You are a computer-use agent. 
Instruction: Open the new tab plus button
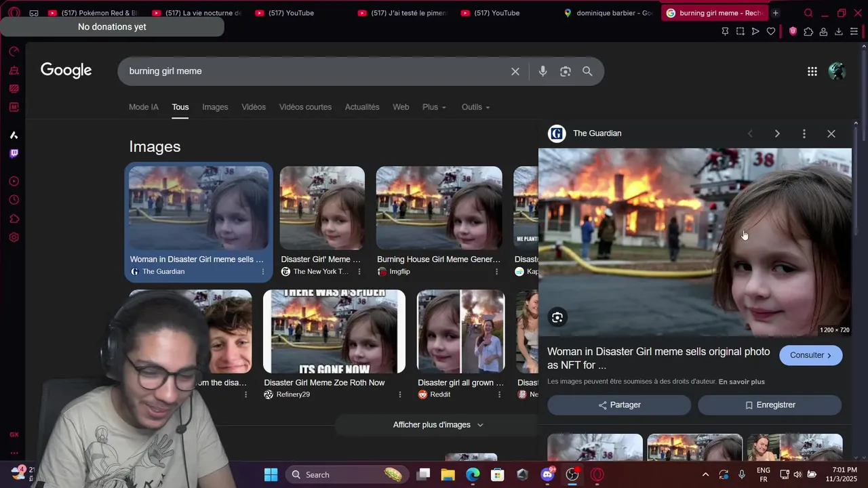coord(776,13)
